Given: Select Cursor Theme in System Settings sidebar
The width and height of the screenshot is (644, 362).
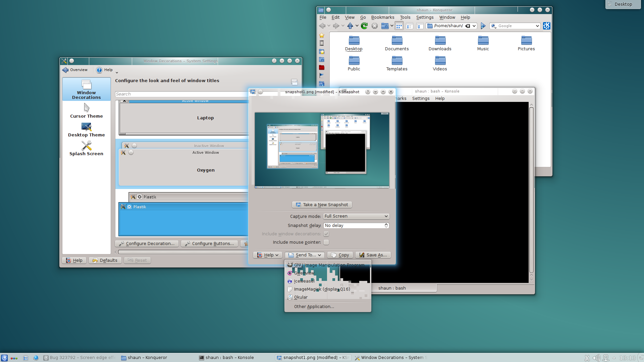Looking at the screenshot, I should pyautogui.click(x=87, y=111).
